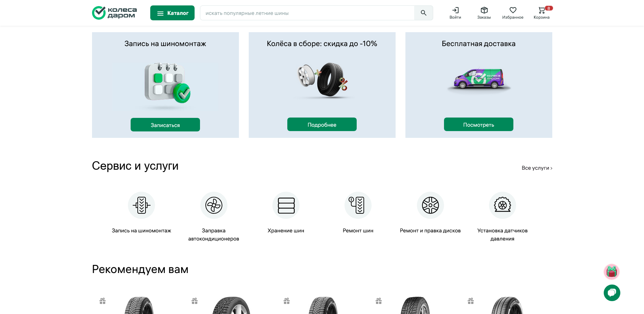
Task: Select Ремонт и правка дисков icon
Action: click(x=430, y=205)
